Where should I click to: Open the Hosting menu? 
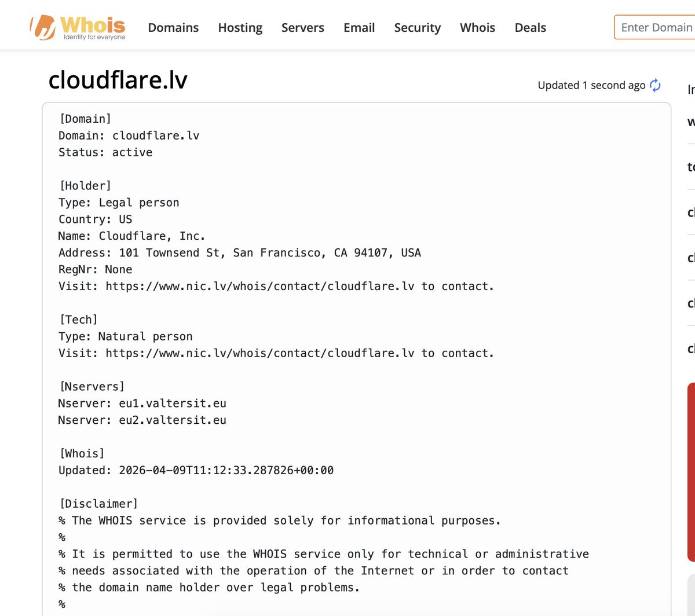(x=240, y=28)
